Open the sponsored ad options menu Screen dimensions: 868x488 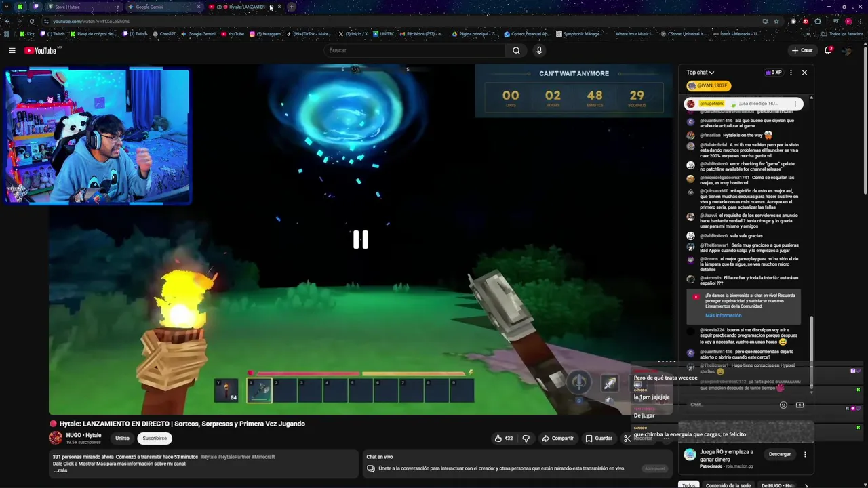805,454
